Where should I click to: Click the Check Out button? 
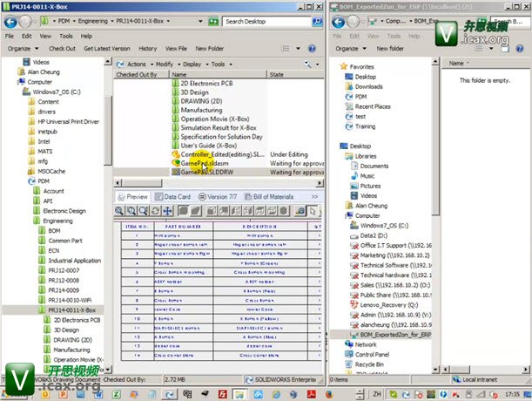(60, 49)
